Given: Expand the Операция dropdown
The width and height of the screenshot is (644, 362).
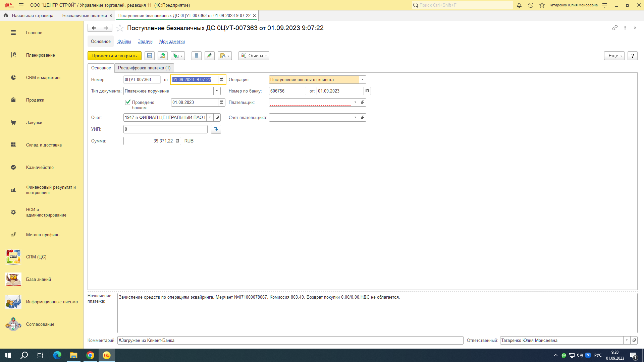Looking at the screenshot, I should click(x=362, y=80).
